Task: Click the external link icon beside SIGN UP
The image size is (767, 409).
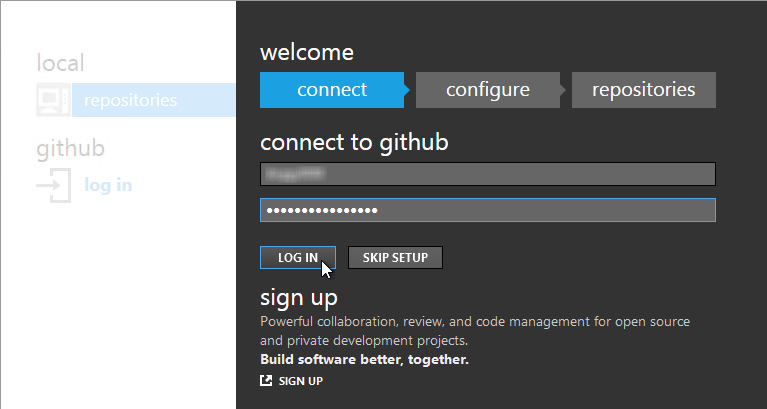Action: (266, 381)
